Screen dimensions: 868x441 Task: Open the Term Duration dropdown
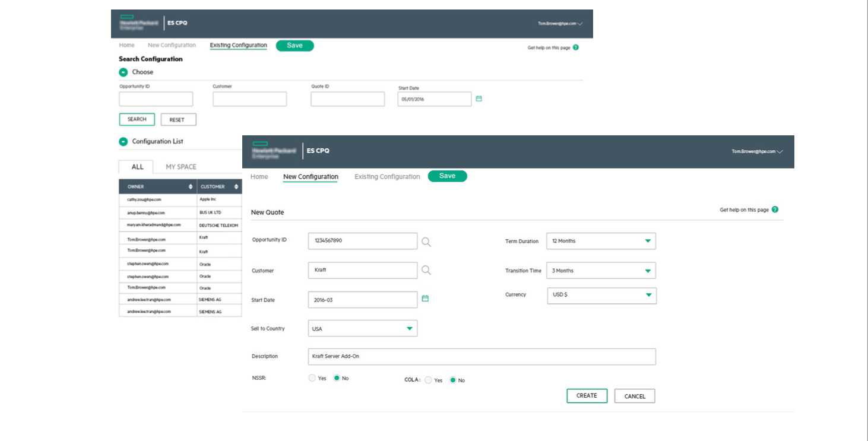[x=601, y=241]
